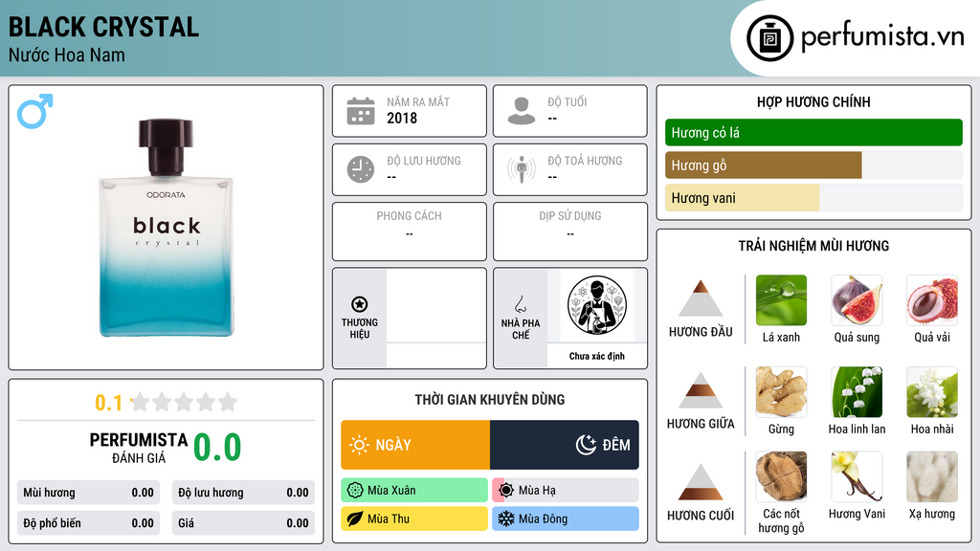The height and width of the screenshot is (551, 980).
Task: Click the Hương đầu pyramid icon
Action: 701,298
